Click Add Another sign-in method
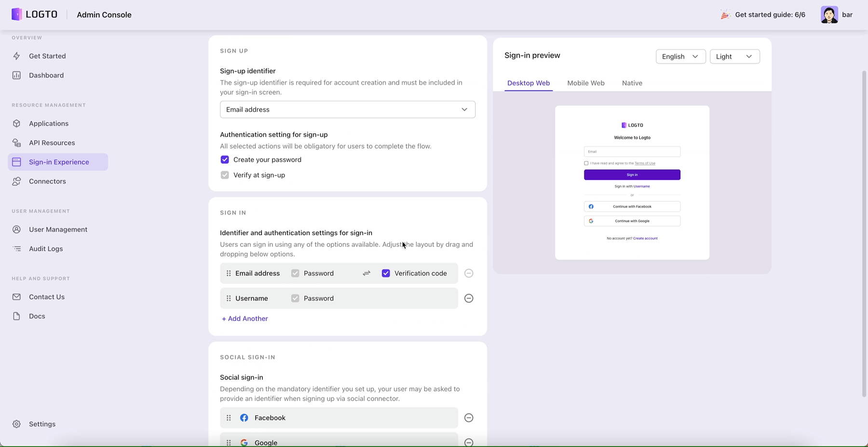The image size is (868, 447). [x=244, y=318]
